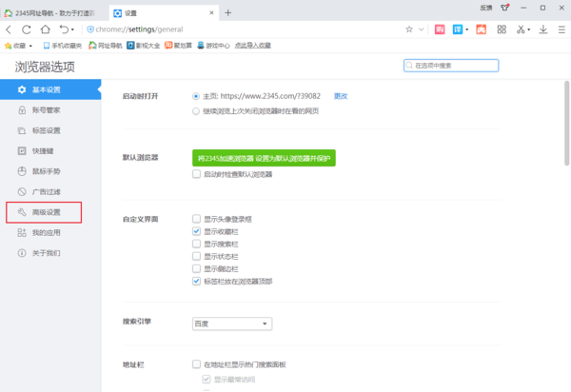Open dropdown arrow beside the star icon
571x392 pixels.
(422, 29)
